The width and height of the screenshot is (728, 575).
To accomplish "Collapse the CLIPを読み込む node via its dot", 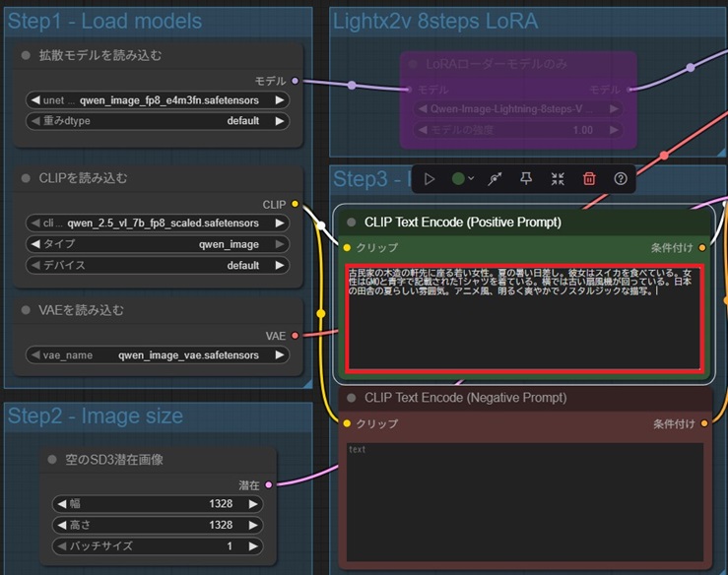I will click(27, 178).
